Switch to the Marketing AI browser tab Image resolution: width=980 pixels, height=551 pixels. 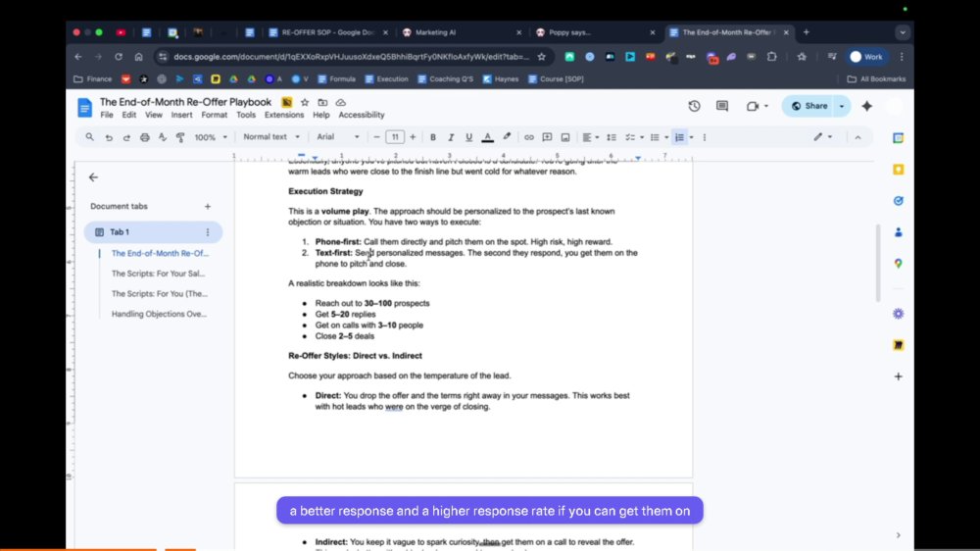462,32
